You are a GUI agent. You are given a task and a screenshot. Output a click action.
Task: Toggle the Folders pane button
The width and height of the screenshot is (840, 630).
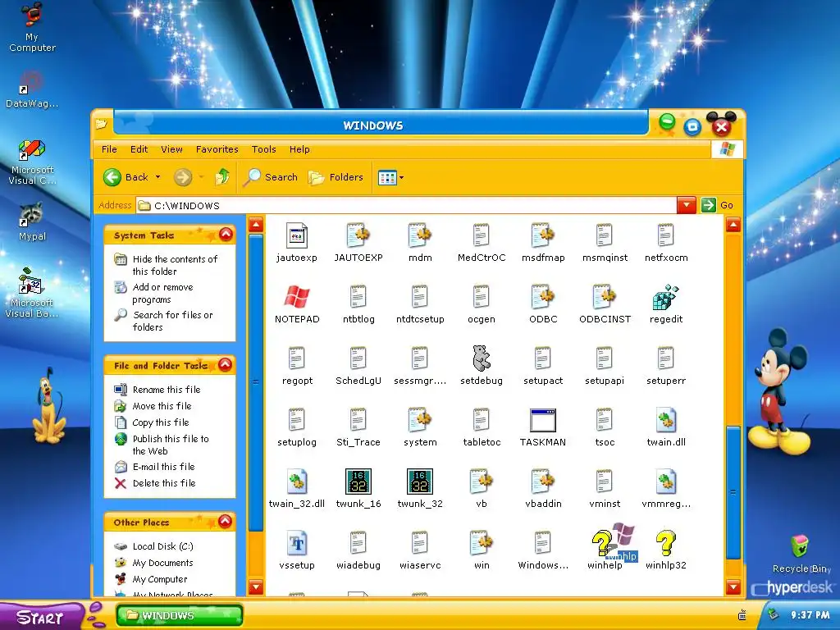(336, 177)
